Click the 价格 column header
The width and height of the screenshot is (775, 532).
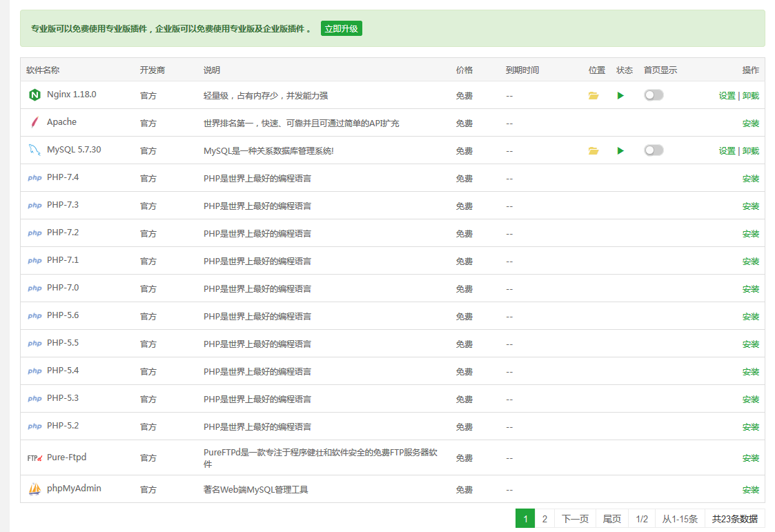coord(464,70)
